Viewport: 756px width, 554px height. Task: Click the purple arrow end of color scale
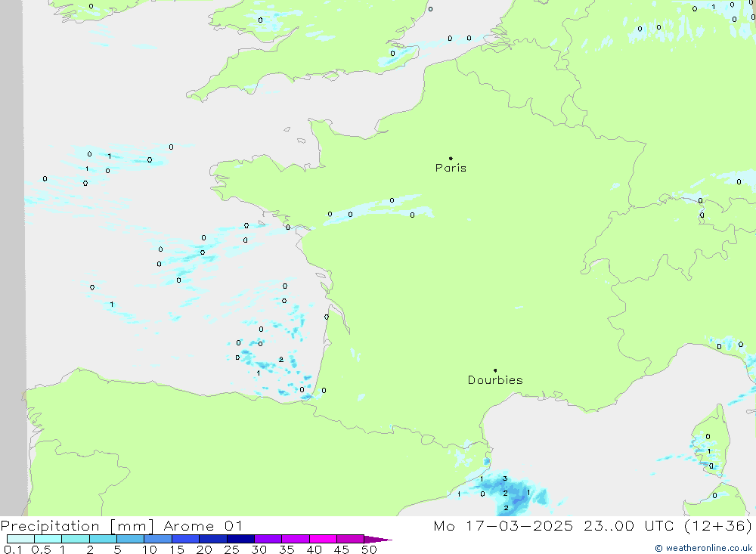[x=379, y=539]
